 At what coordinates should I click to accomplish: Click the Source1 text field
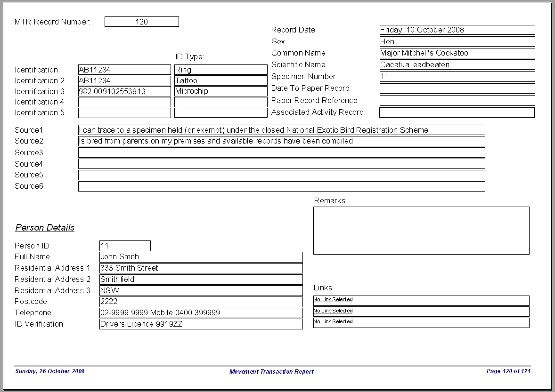(281, 130)
